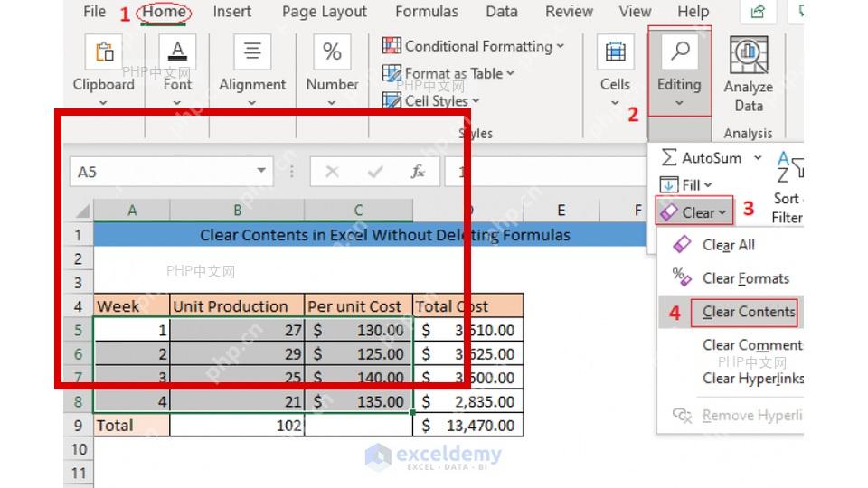Screen dimensions: 868x488
Task: Open the Insert ribbon tab
Action: pyautogui.click(x=232, y=12)
